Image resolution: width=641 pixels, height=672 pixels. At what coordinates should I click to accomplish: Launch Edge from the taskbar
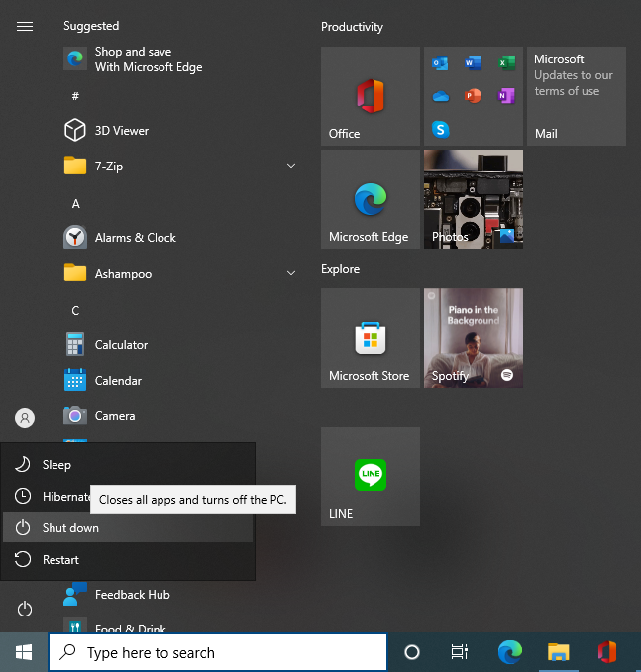(510, 652)
